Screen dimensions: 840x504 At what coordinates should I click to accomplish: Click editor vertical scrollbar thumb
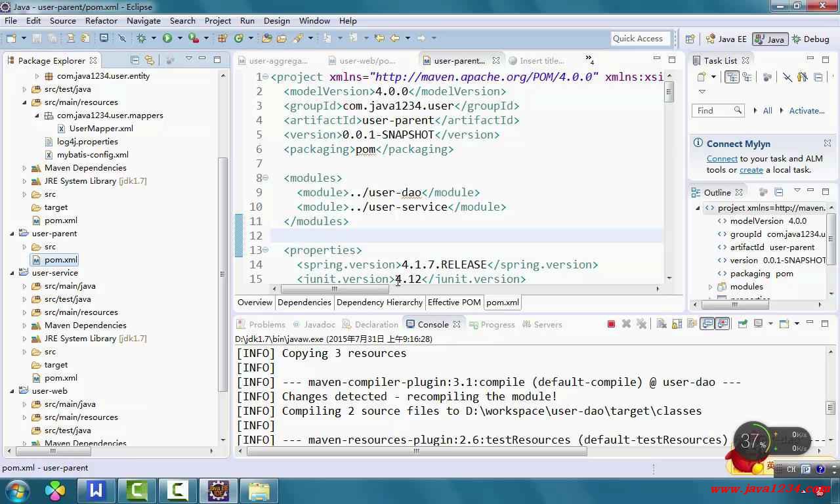point(669,91)
